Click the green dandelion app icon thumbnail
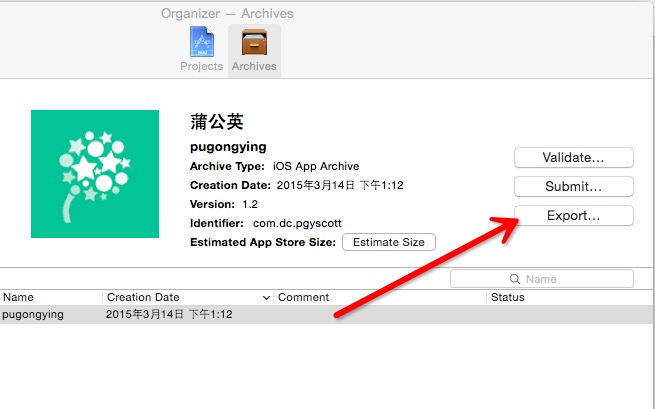This screenshot has width=655, height=409. click(x=95, y=174)
